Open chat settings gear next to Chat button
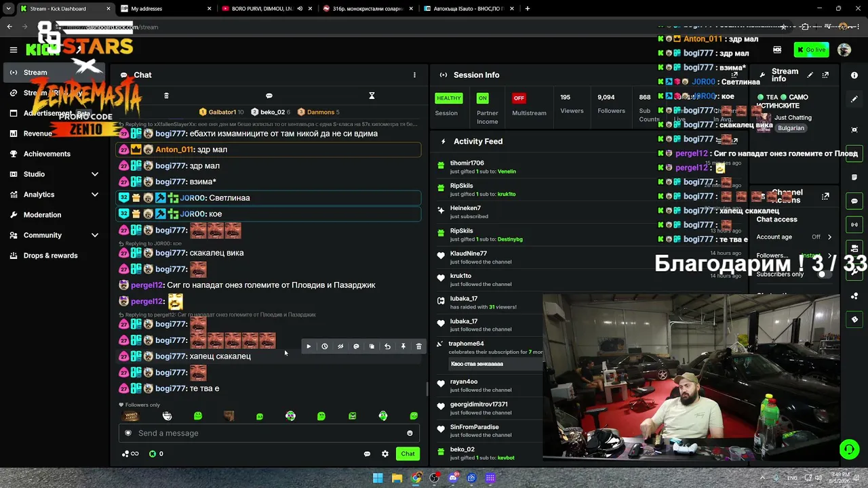The height and width of the screenshot is (488, 868). click(385, 453)
